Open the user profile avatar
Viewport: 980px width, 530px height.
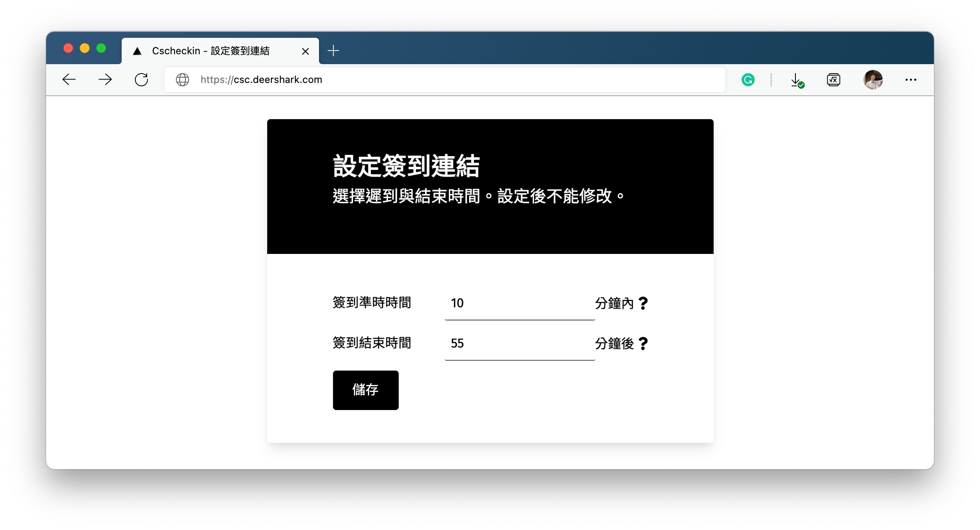(x=872, y=80)
